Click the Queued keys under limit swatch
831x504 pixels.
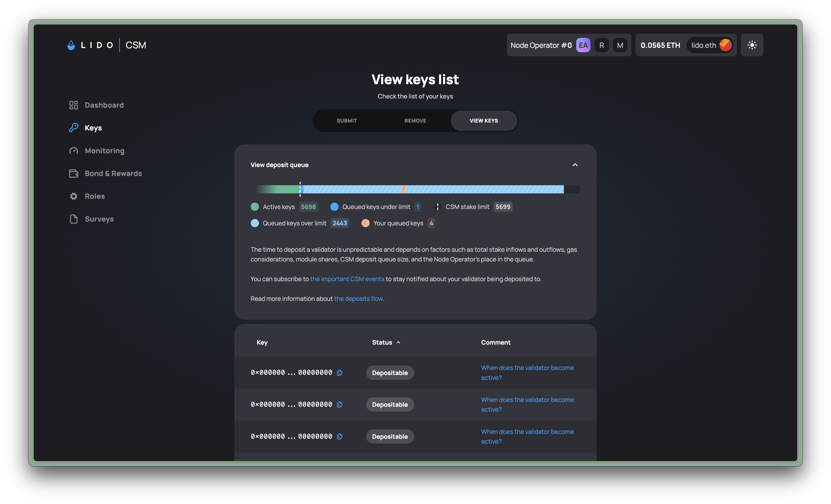pos(334,207)
